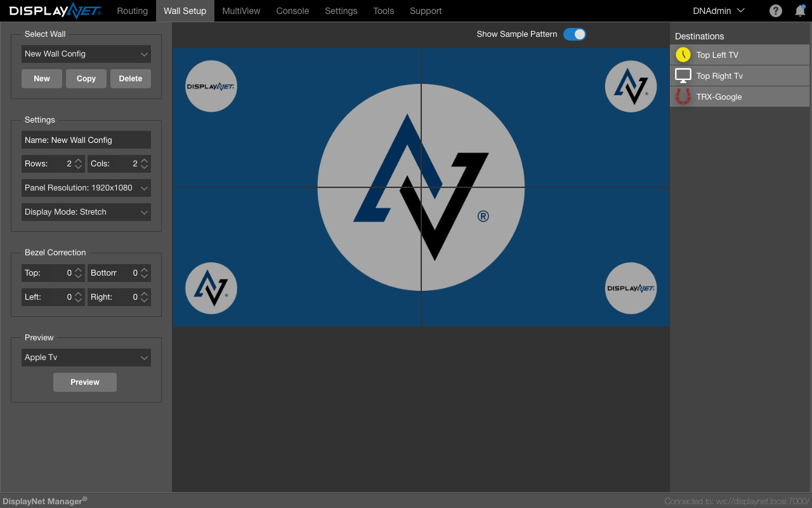This screenshot has width=812, height=508.
Task: Open the notifications bell icon
Action: [x=800, y=11]
